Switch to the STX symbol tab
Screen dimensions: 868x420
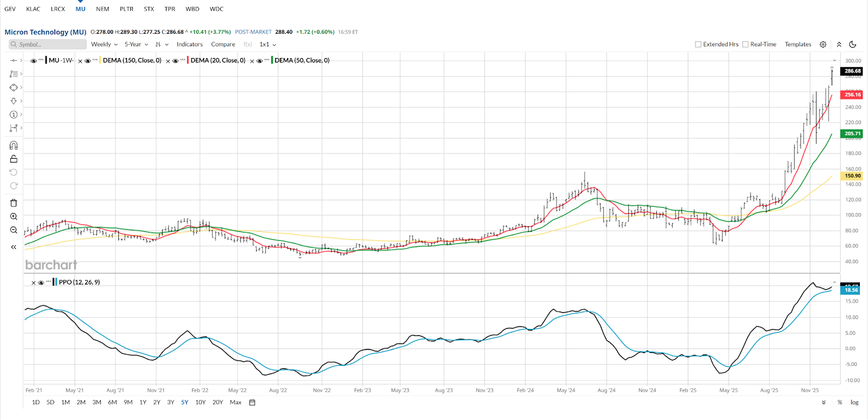pos(149,9)
